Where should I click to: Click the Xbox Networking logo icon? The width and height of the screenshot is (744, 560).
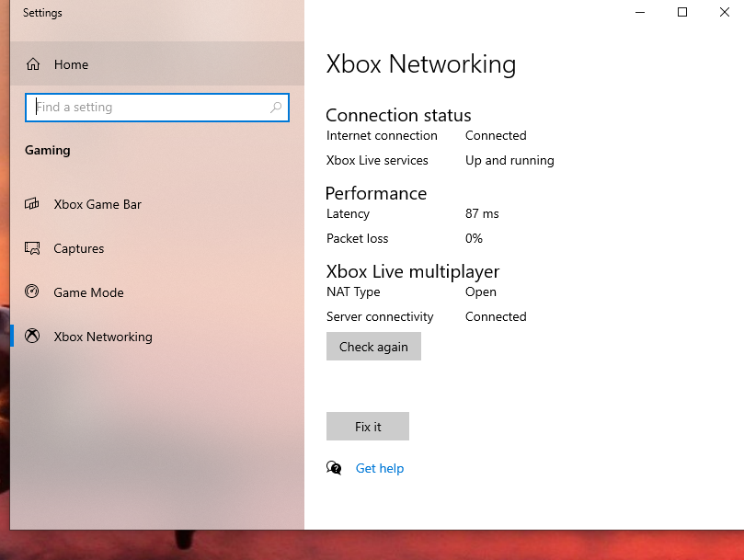(32, 336)
